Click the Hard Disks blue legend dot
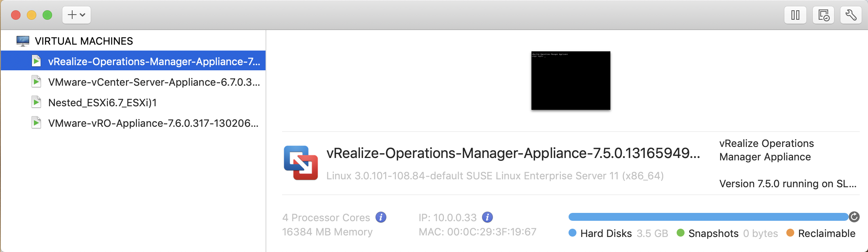Screen dimensions: 868x252 pyautogui.click(x=572, y=233)
